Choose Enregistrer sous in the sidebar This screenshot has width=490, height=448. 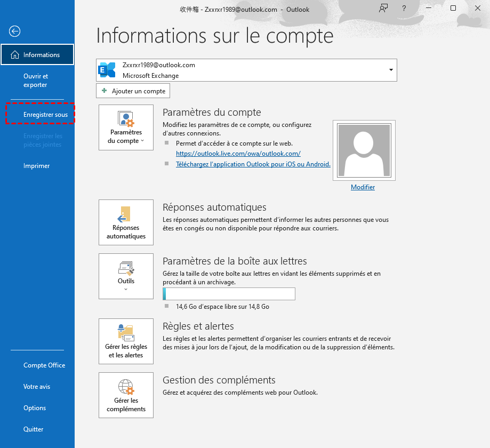pyautogui.click(x=46, y=115)
